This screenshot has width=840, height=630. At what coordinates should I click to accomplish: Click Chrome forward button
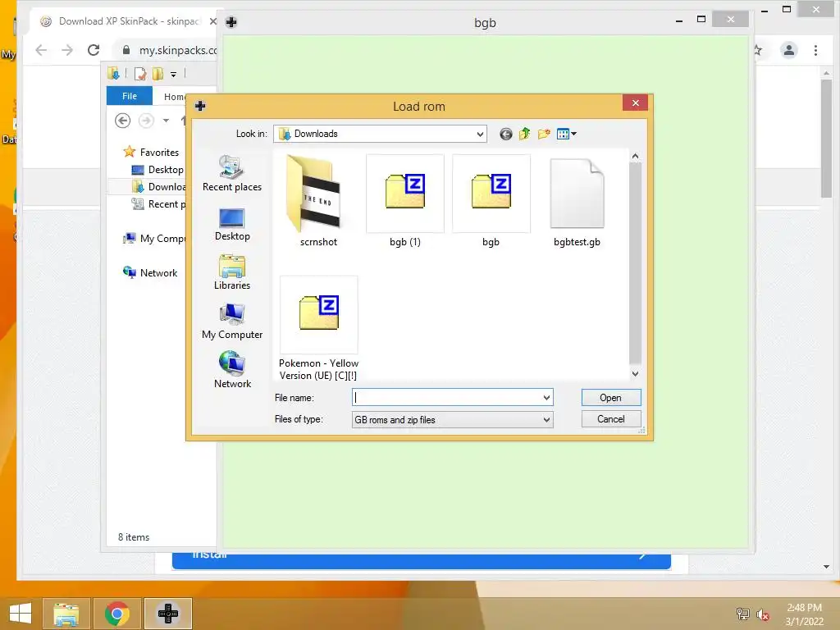click(67, 50)
